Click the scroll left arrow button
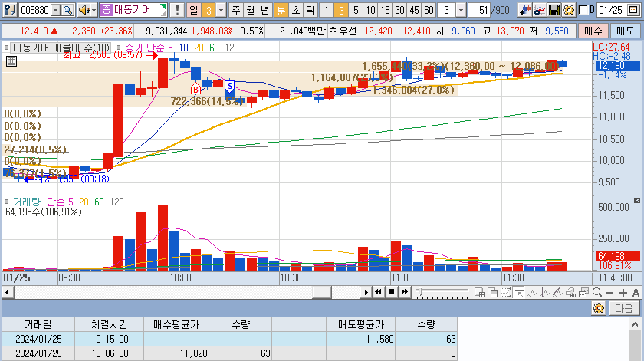Image resolution: width=644 pixels, height=361 pixels. (8, 293)
